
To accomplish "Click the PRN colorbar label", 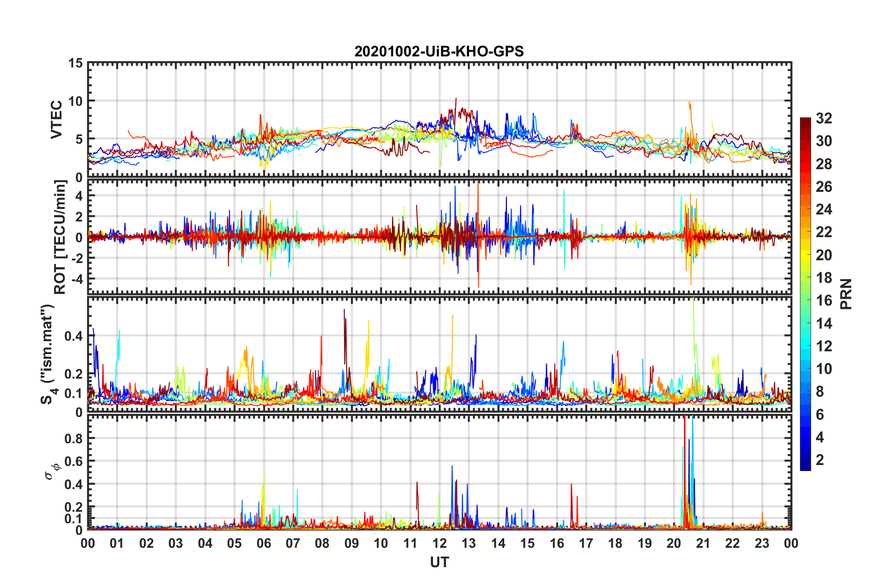I will coord(846,294).
